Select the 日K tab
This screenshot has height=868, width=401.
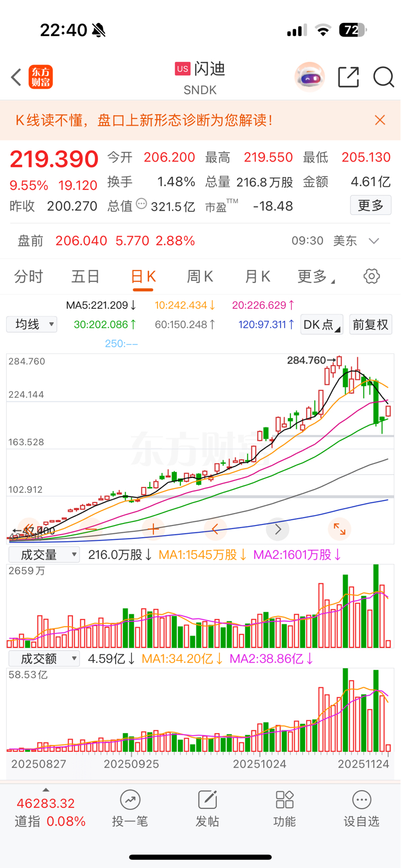pos(143,276)
